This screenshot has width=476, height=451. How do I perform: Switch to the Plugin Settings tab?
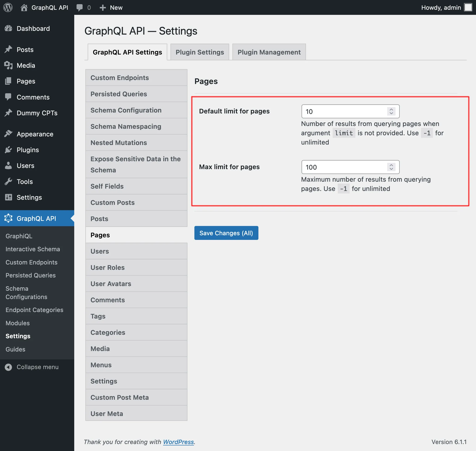[x=200, y=52]
